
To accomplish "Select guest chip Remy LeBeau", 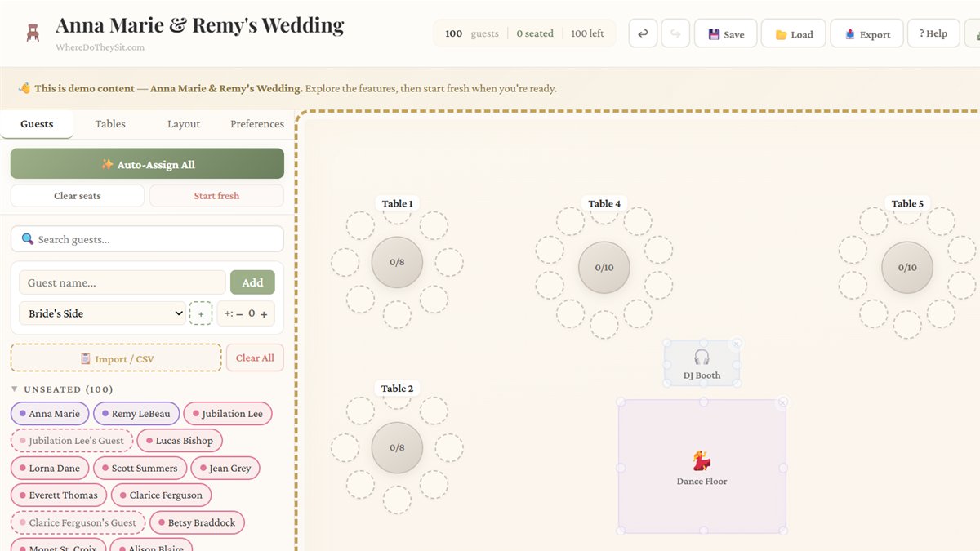I will point(136,414).
